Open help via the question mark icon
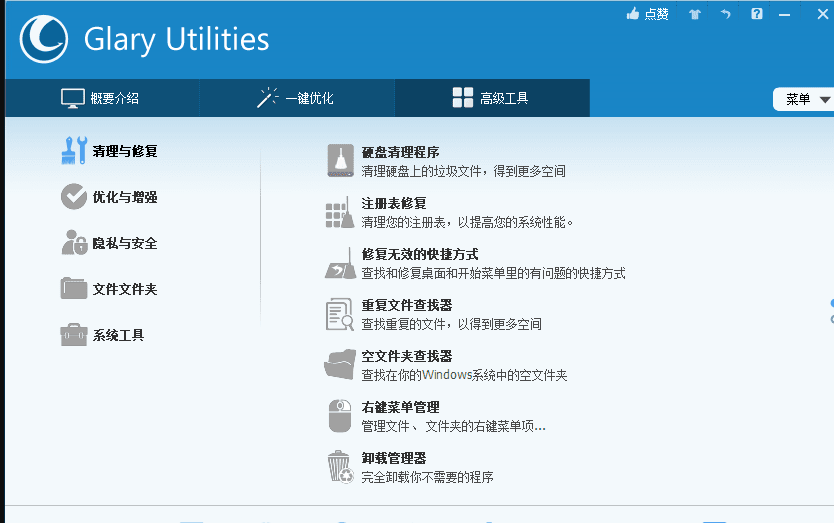The image size is (834, 523). click(x=757, y=14)
